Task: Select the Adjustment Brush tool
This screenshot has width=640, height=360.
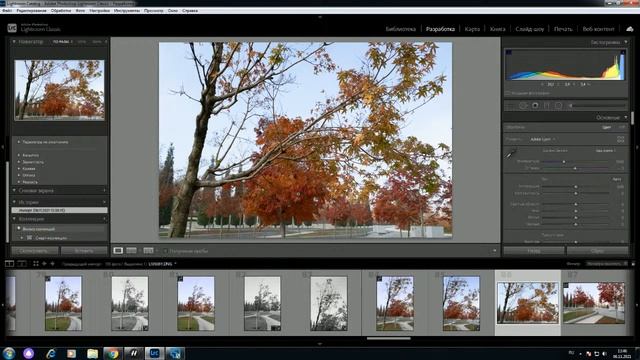Action: tap(598, 105)
